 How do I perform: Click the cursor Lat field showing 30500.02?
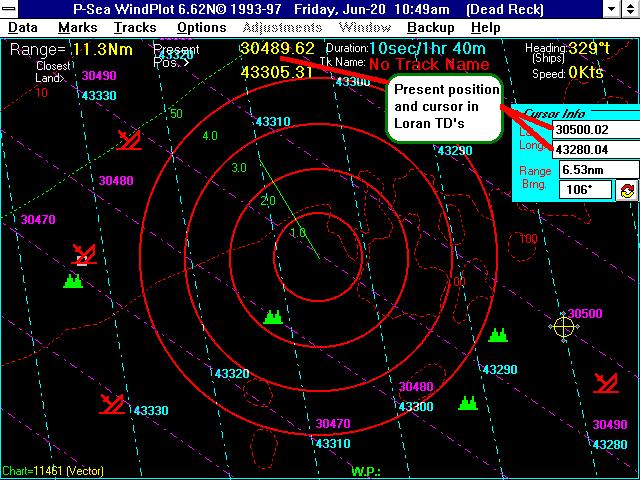coord(596,130)
